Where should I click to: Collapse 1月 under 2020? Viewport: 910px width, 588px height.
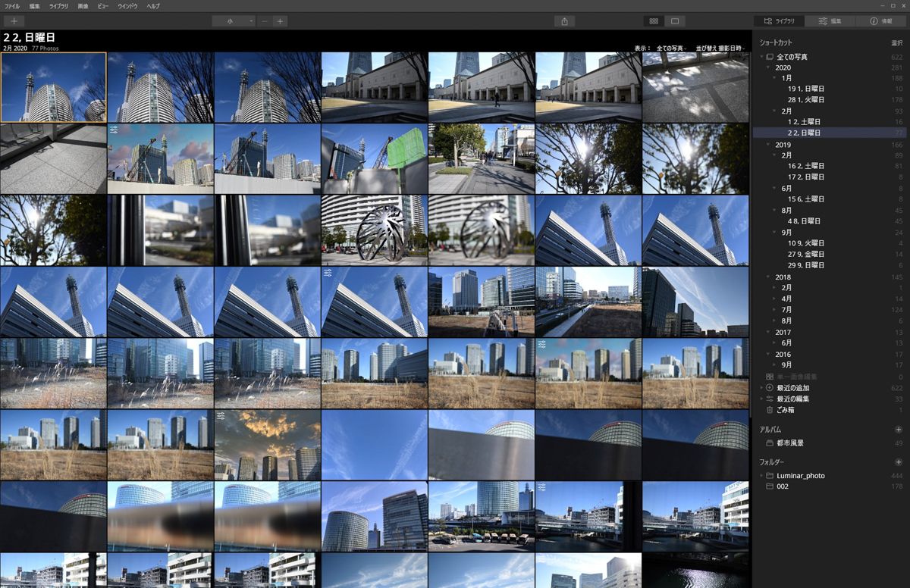[774, 78]
